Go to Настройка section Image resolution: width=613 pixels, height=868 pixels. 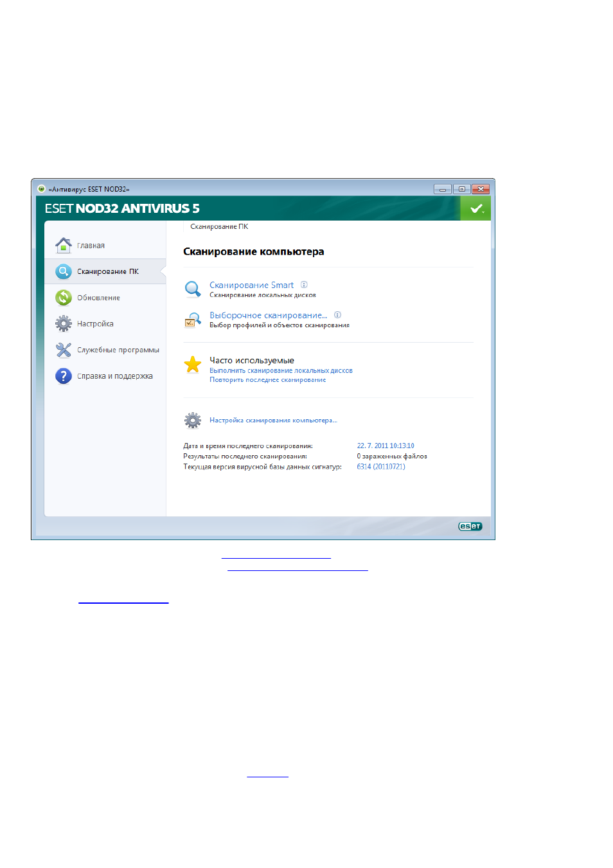[95, 324]
